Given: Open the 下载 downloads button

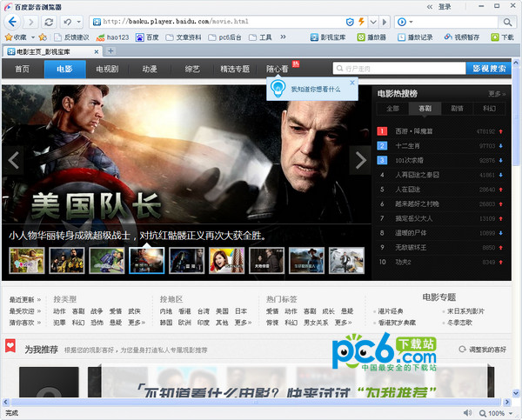Looking at the screenshot, I should [x=503, y=37].
